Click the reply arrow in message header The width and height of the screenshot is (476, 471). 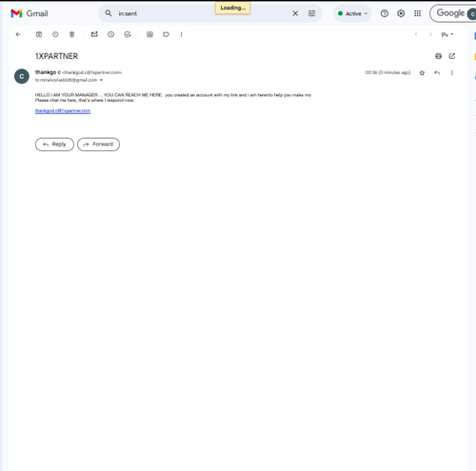click(437, 73)
